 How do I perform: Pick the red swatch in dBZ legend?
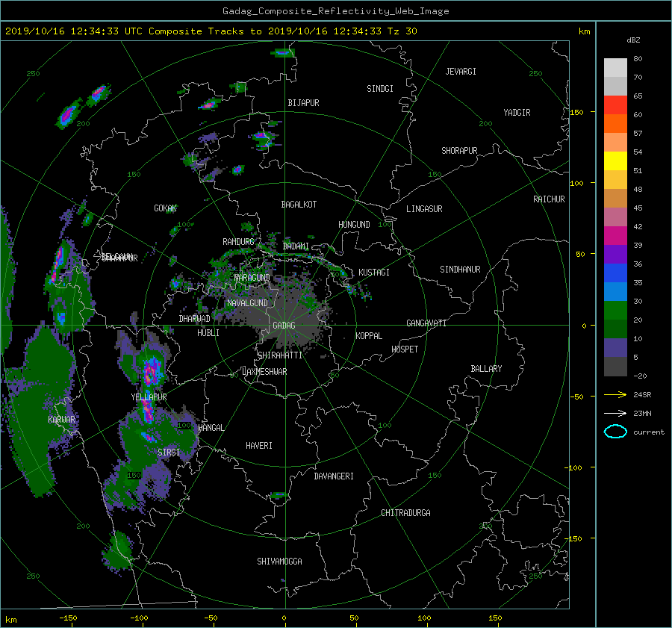click(x=615, y=105)
